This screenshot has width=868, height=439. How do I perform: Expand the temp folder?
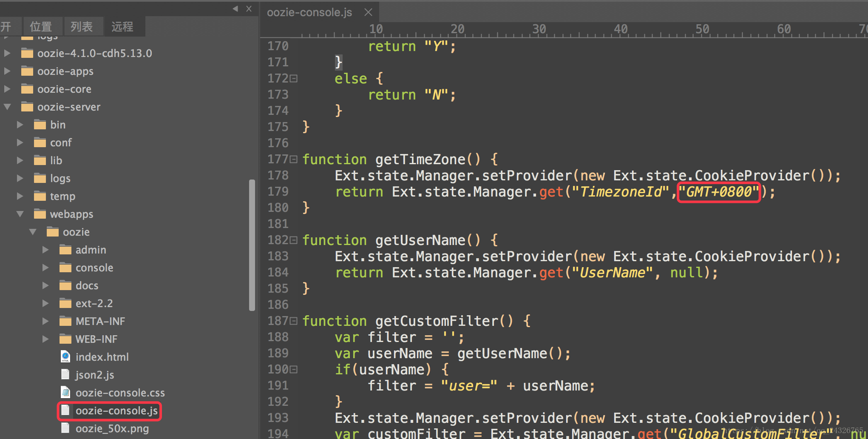pyautogui.click(x=20, y=196)
